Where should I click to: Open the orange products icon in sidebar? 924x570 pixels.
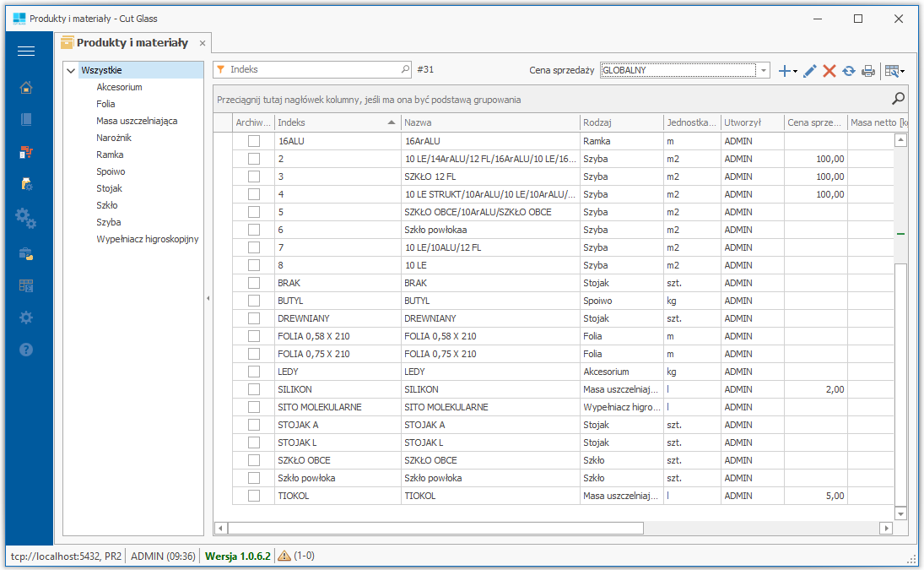pyautogui.click(x=26, y=152)
